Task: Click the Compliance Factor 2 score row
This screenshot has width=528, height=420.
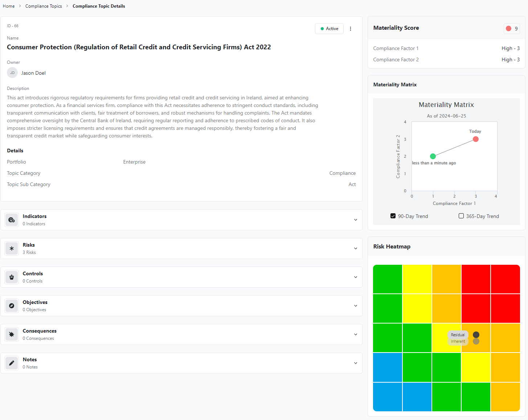Action: [x=446, y=59]
